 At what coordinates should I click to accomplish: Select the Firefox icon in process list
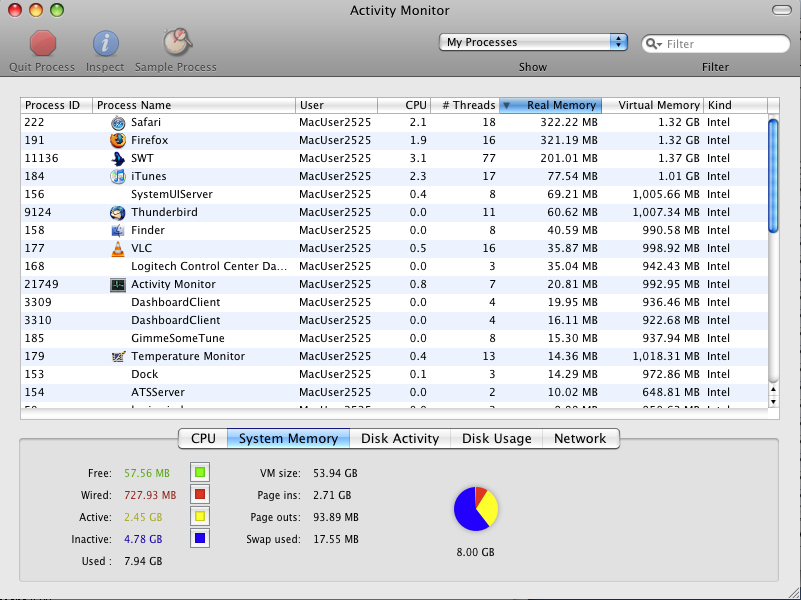(x=118, y=140)
